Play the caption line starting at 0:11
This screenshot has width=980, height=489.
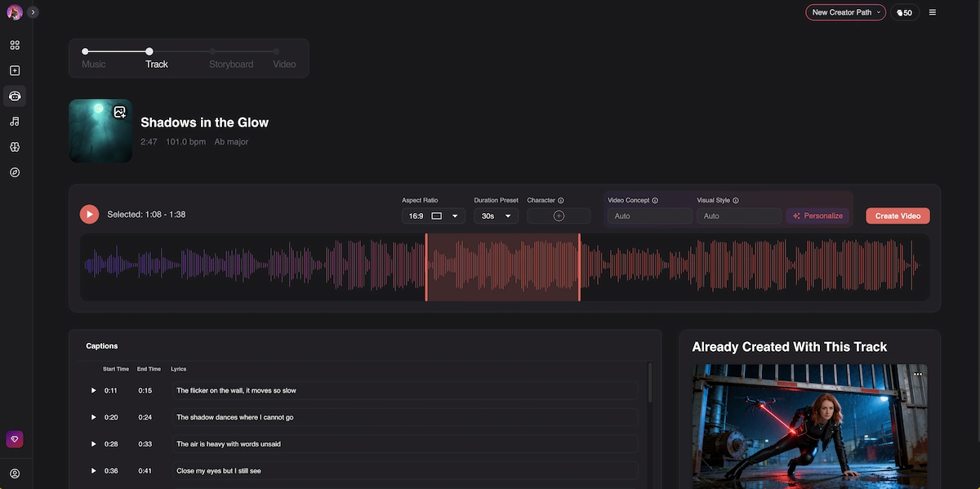(x=94, y=391)
